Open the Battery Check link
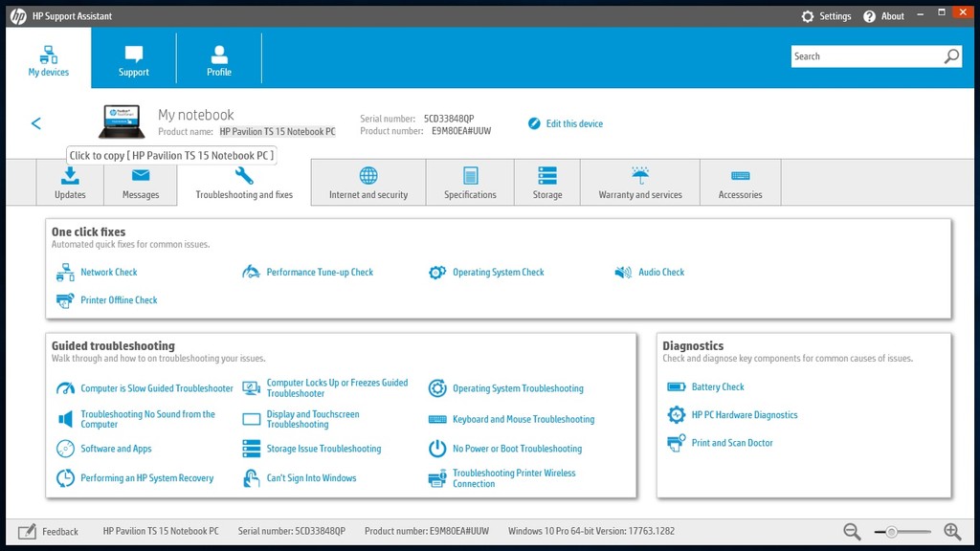 point(718,386)
